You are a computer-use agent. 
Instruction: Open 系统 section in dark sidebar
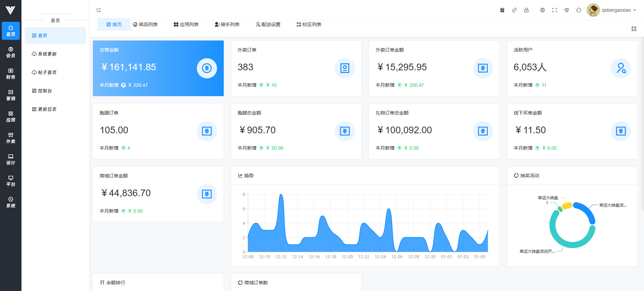click(11, 202)
